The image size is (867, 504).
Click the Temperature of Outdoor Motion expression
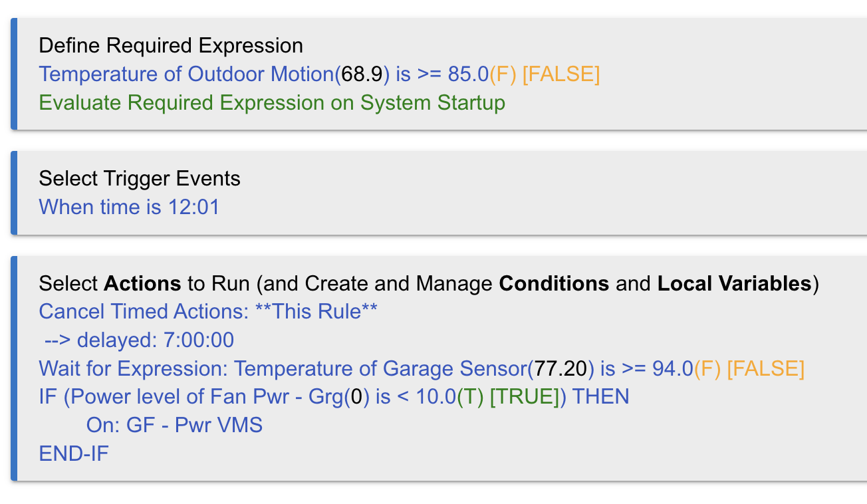(x=319, y=74)
